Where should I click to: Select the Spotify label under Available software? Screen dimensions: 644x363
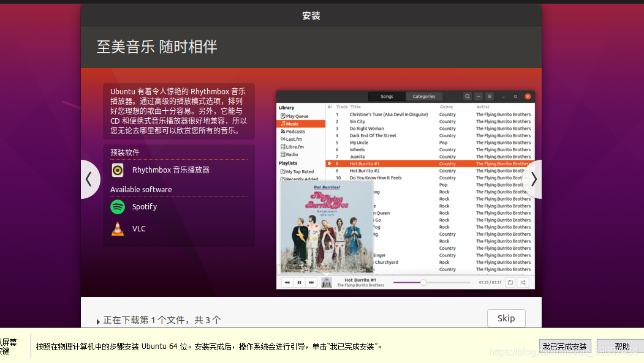(x=144, y=207)
